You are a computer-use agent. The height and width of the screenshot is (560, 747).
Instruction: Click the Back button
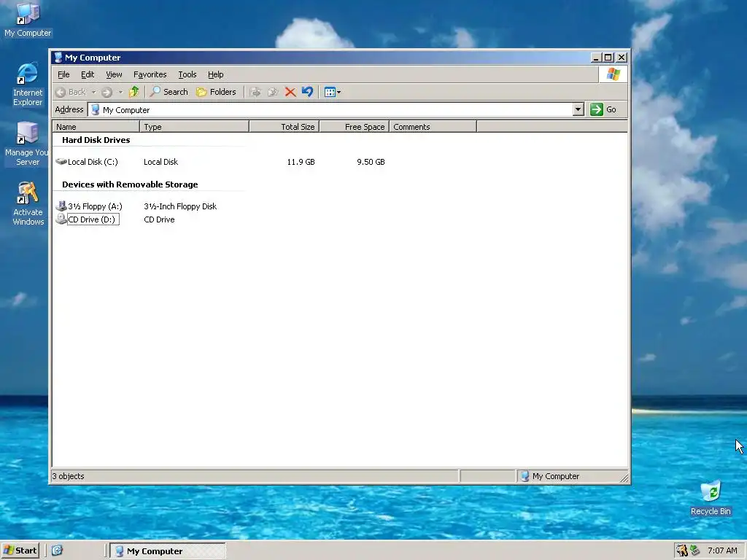(x=71, y=92)
